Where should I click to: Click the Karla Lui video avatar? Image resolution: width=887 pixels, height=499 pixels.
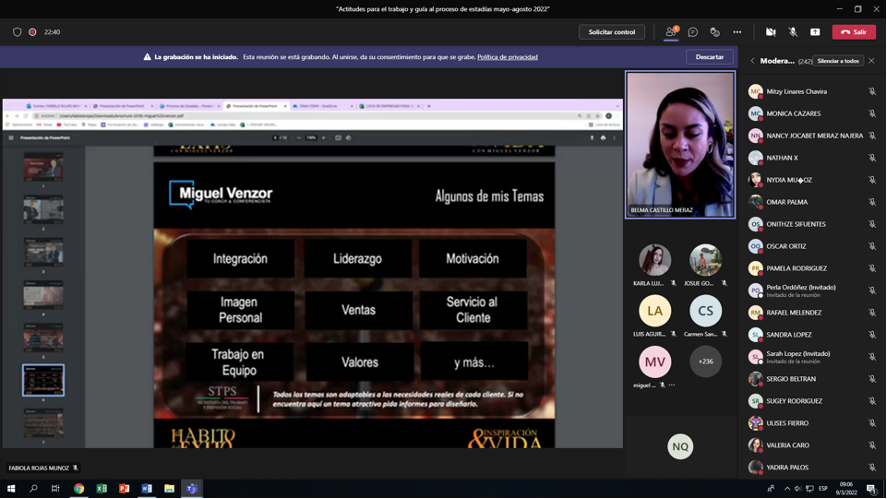(x=655, y=260)
